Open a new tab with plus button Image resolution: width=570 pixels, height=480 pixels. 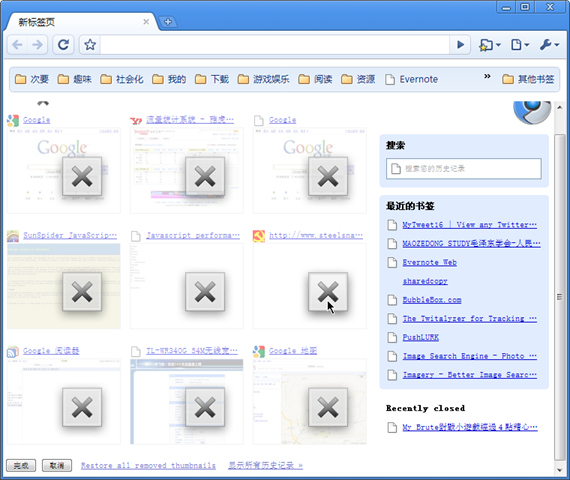[168, 22]
